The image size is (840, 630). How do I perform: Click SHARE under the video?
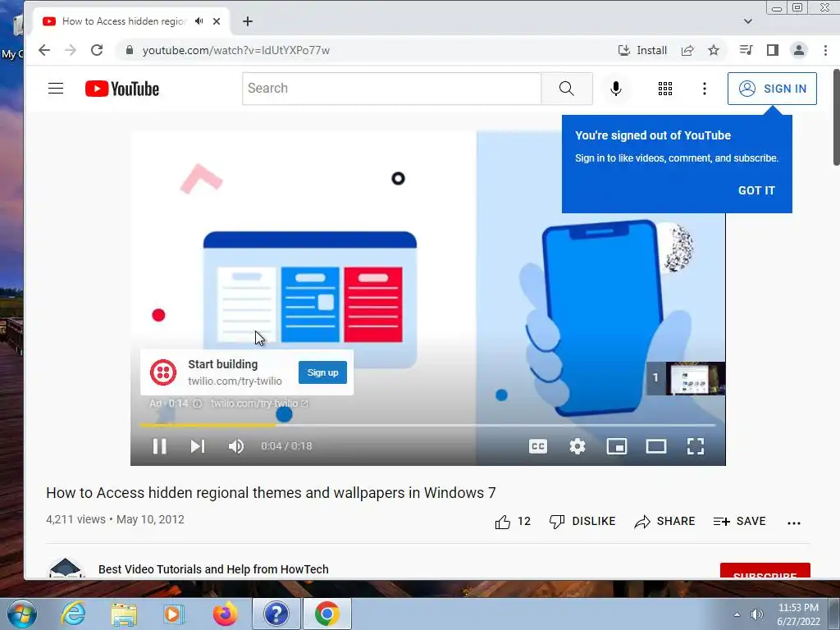pyautogui.click(x=664, y=521)
